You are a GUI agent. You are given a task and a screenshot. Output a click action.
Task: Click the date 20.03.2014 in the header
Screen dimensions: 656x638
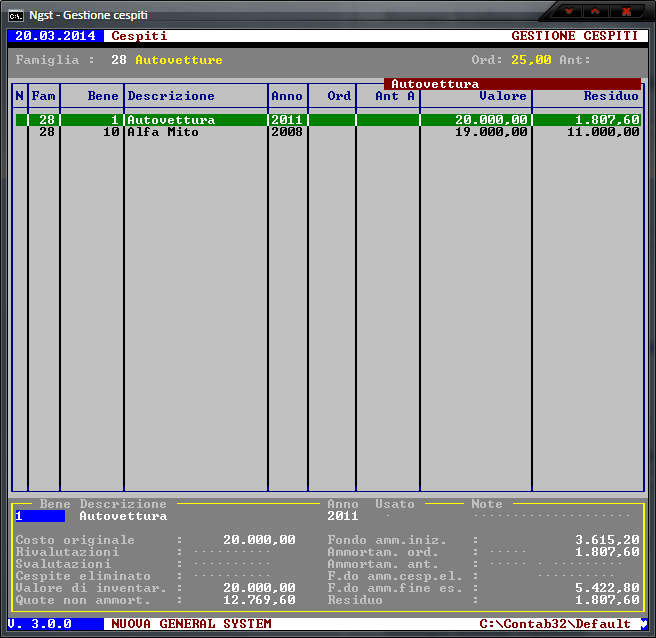point(55,36)
